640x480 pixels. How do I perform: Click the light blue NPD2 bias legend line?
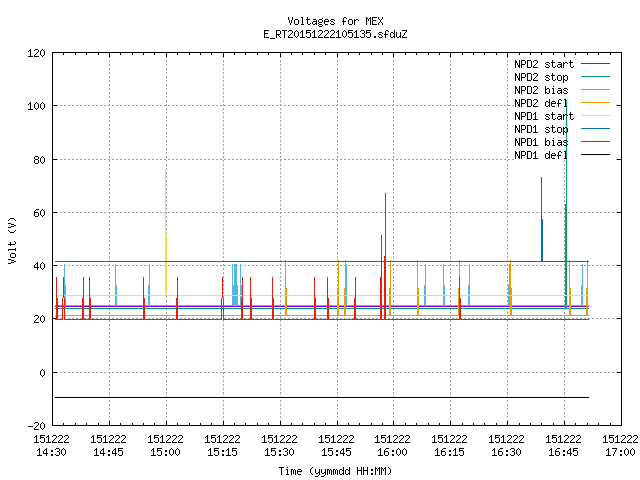tap(595, 90)
